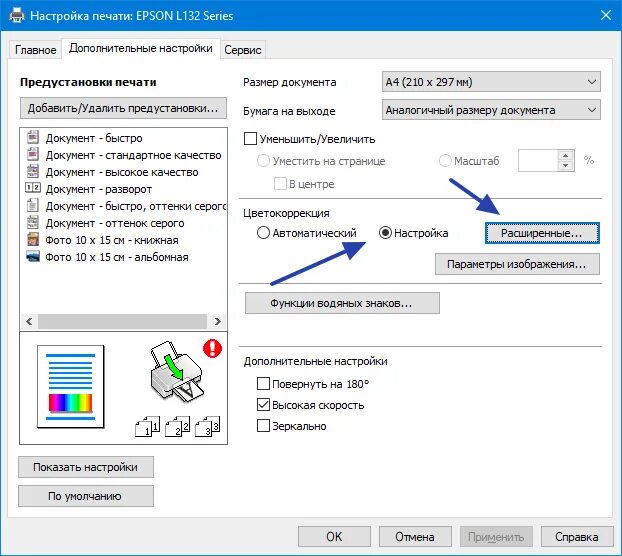Close the print settings dialog
The height and width of the screenshot is (556, 622).
(605, 15)
